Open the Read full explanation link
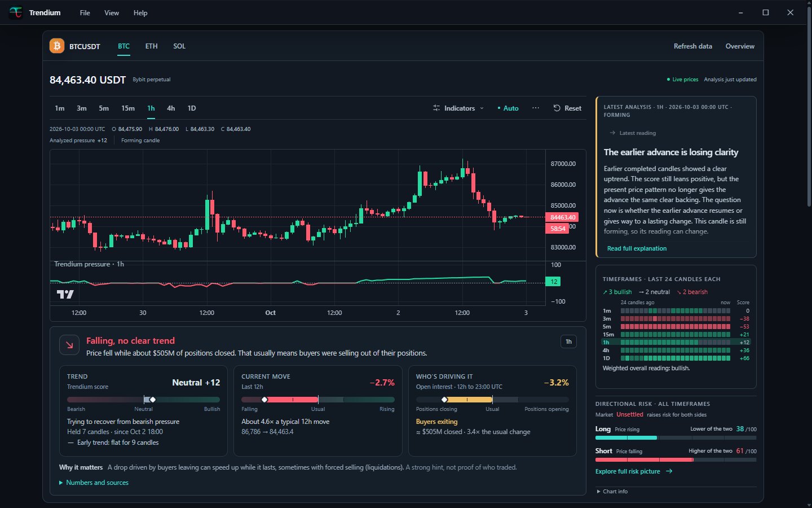 [x=637, y=248]
